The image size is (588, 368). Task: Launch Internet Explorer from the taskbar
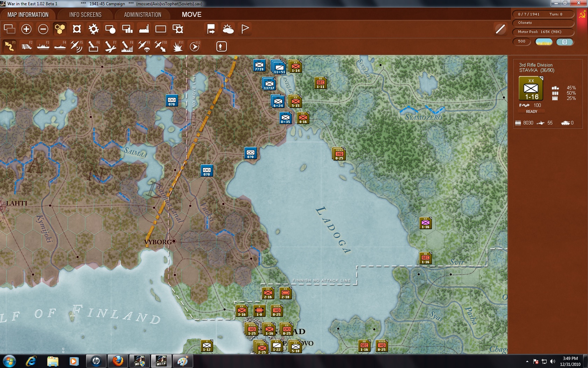(x=31, y=361)
